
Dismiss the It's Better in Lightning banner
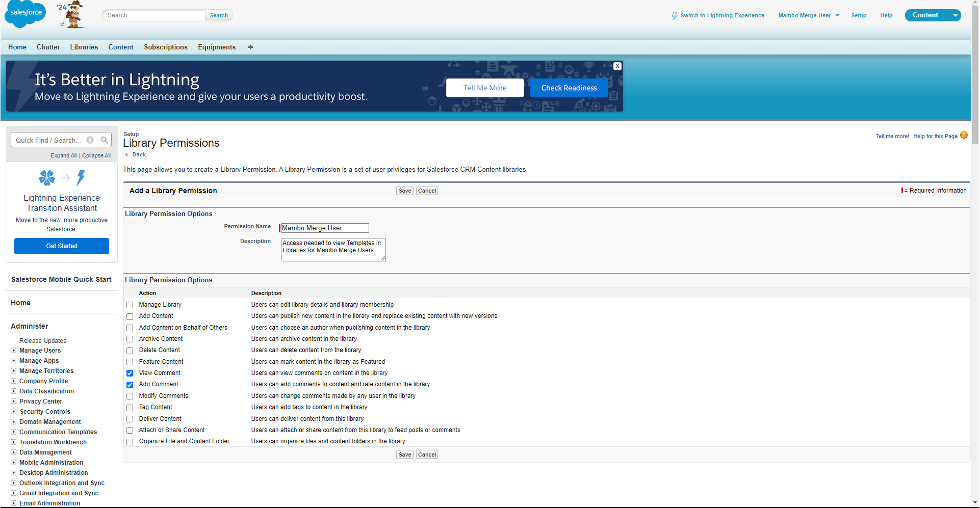pos(617,66)
